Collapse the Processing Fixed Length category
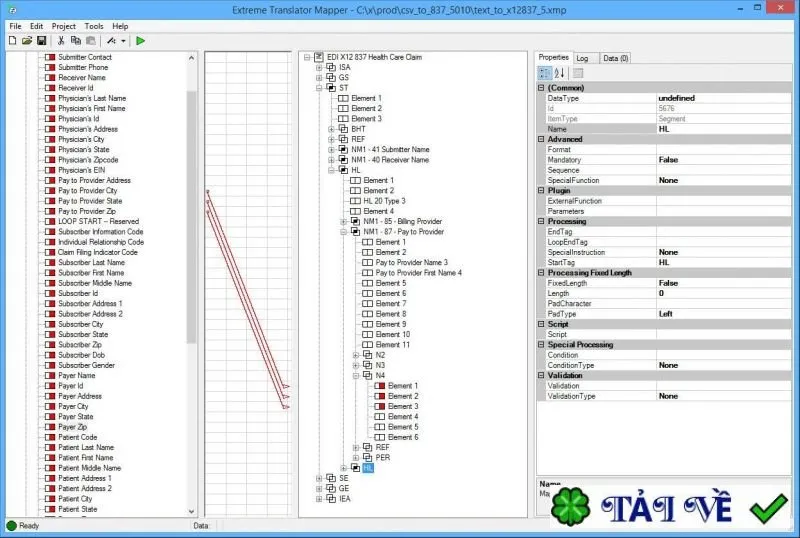The height and width of the screenshot is (538, 800). 541,273
